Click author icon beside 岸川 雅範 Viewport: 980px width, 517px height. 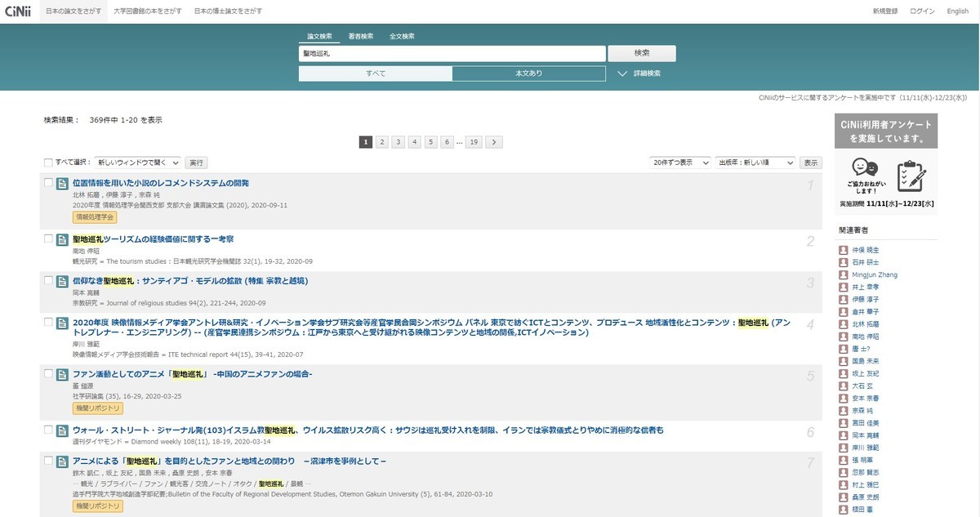pos(844,448)
